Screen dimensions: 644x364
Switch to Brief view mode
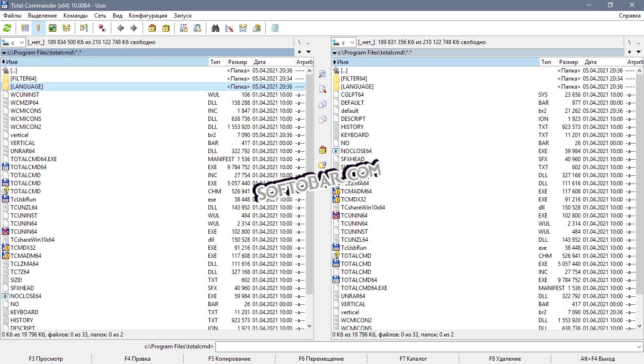click(x=25, y=28)
